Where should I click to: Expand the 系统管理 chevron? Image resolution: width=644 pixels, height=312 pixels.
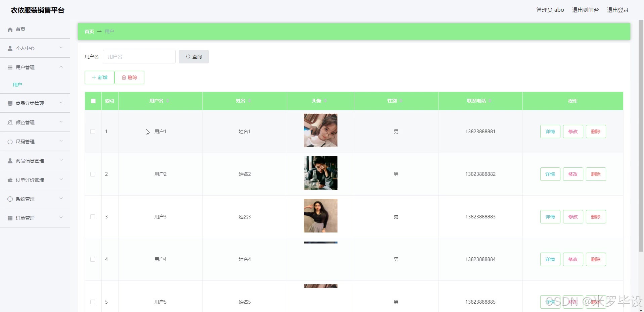point(61,199)
